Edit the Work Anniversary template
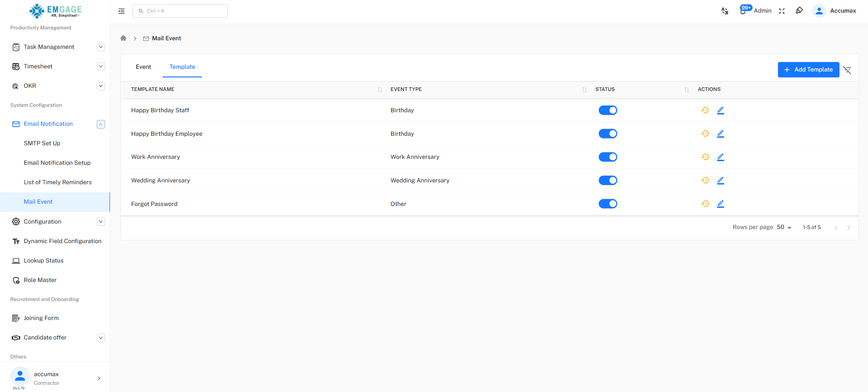The height and width of the screenshot is (392, 868). 720,157
